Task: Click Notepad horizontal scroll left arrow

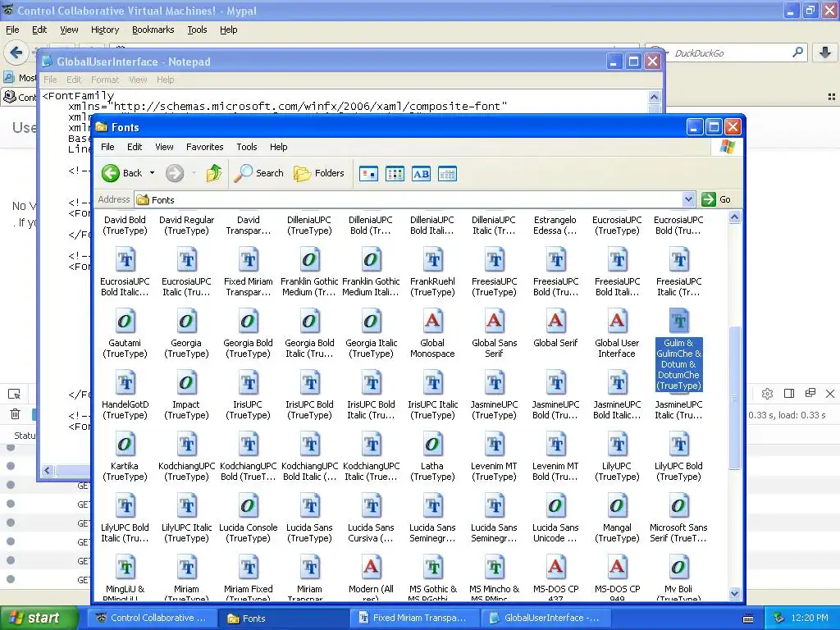Action: pyautogui.click(x=47, y=470)
